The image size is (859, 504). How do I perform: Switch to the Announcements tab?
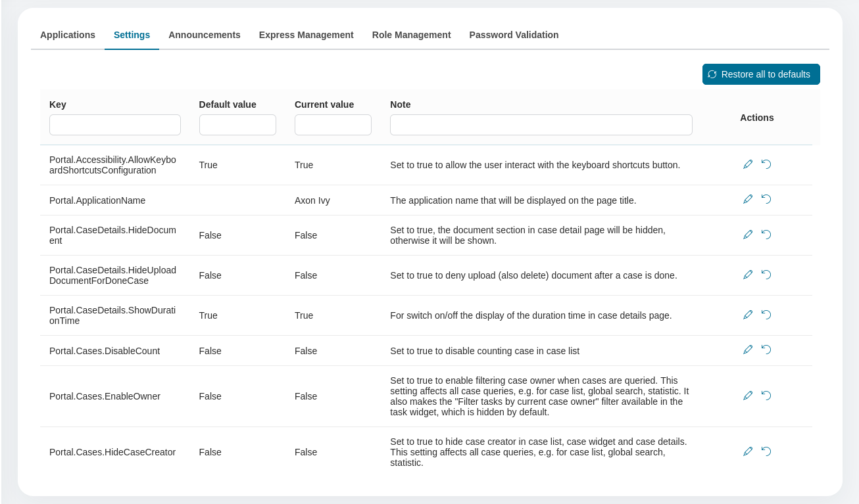pos(204,35)
